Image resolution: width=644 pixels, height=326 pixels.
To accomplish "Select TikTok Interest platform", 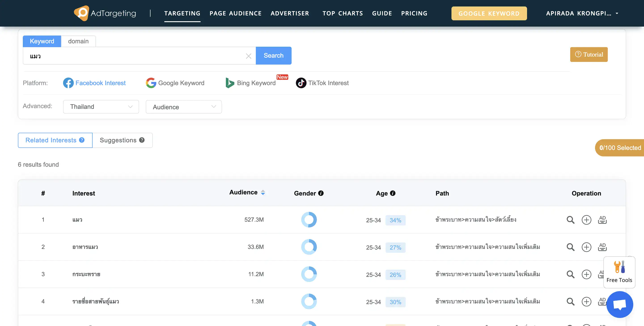I will (322, 83).
